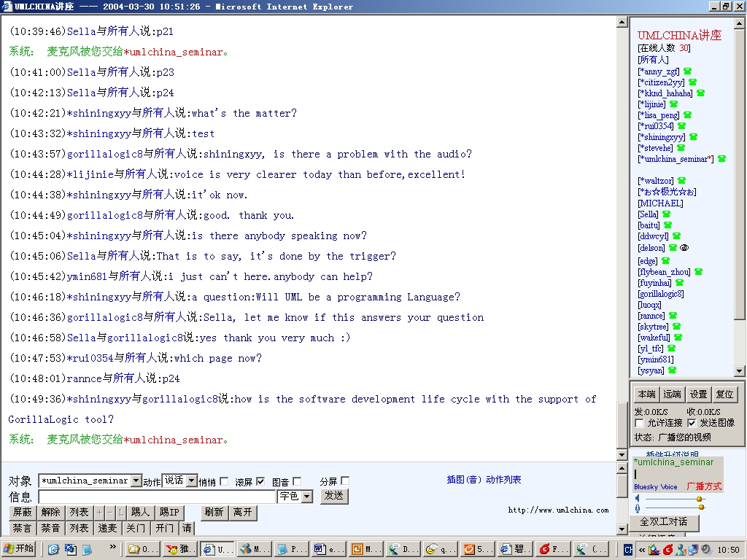Select [所有人] in the user list
This screenshot has height=560, width=747.
pos(653,60)
